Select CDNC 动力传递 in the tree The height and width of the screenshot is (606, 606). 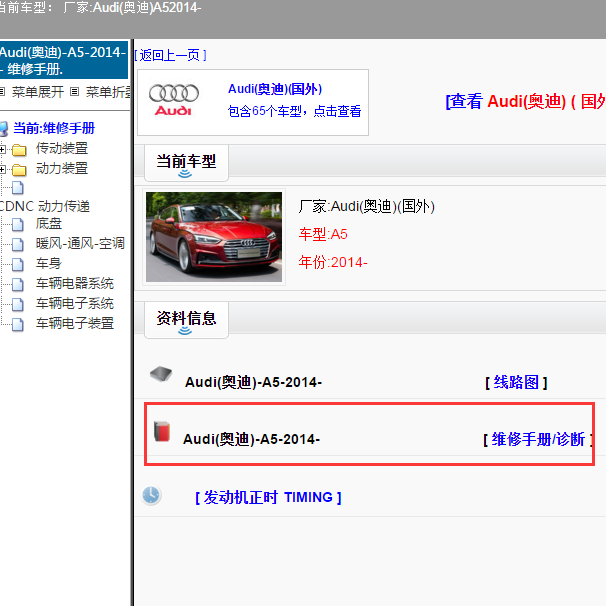point(45,206)
